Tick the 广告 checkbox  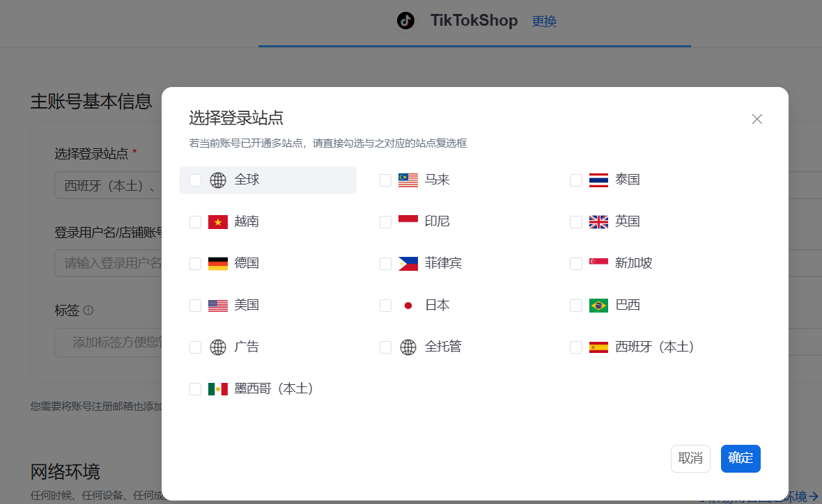click(195, 347)
